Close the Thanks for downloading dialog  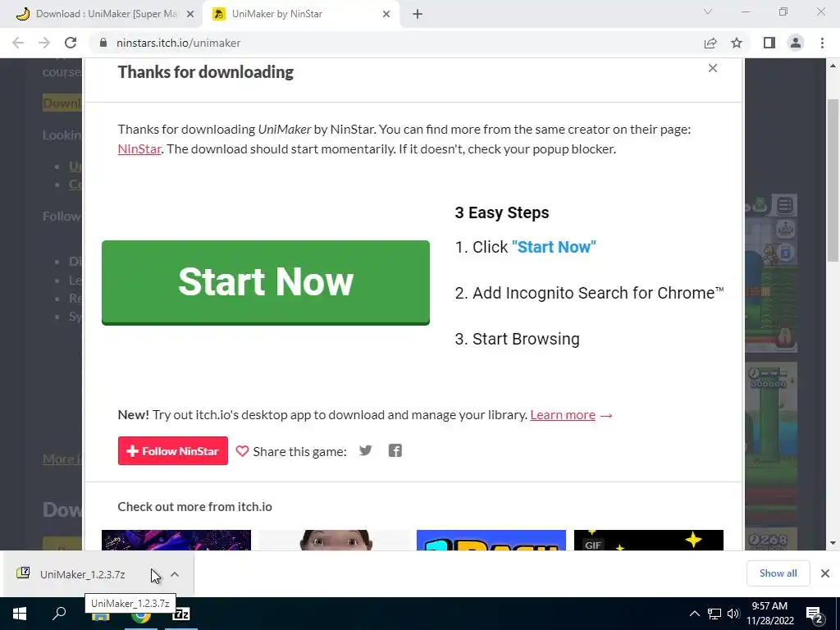713,68
